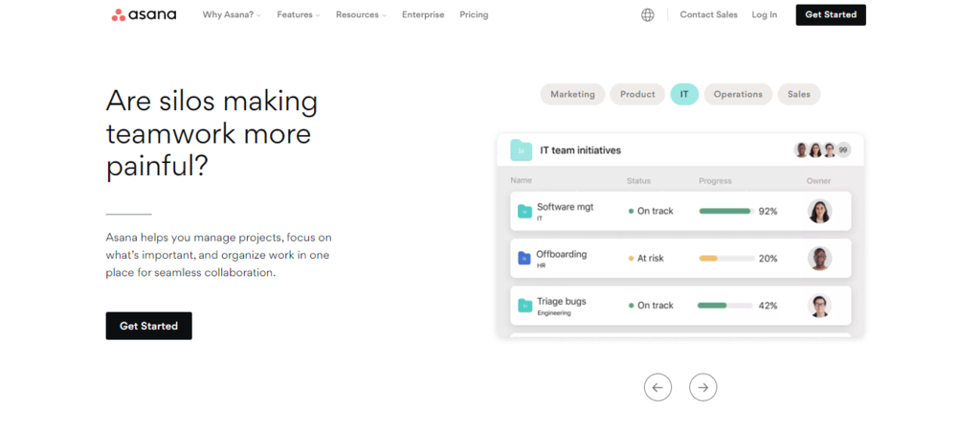The width and height of the screenshot is (980, 434).
Task: Click the Asana logo
Action: [144, 14]
